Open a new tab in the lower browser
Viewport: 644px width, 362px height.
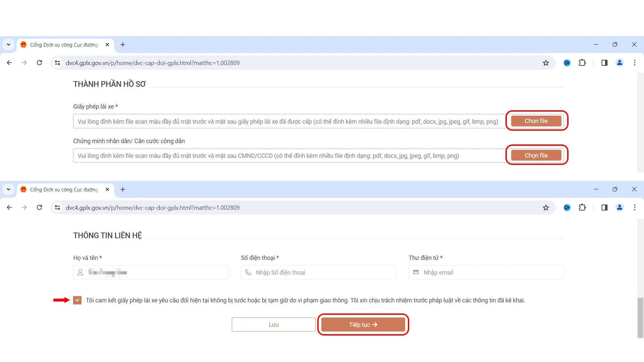point(123,189)
